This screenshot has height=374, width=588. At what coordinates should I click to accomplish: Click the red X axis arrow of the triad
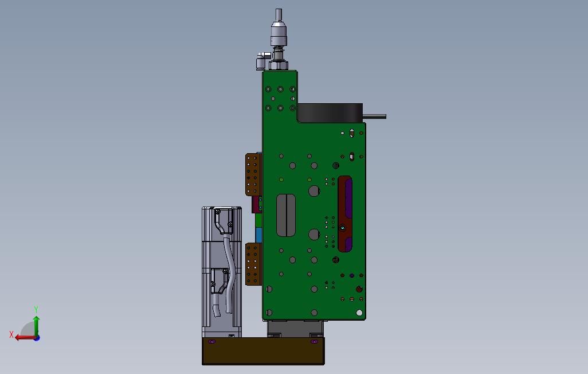[25, 338]
